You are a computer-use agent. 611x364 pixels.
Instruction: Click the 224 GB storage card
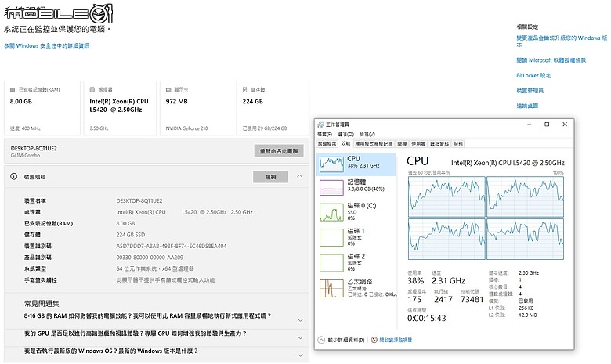pos(273,108)
